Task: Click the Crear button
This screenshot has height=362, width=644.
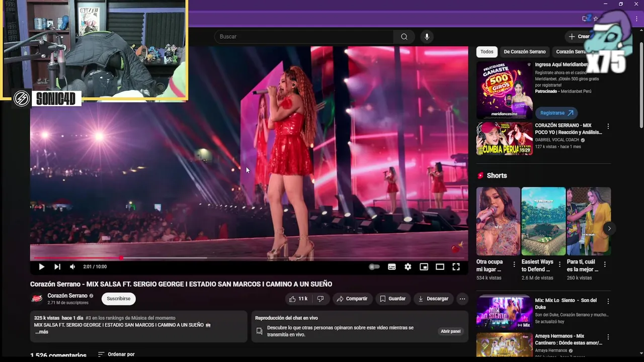Action: 579,36
